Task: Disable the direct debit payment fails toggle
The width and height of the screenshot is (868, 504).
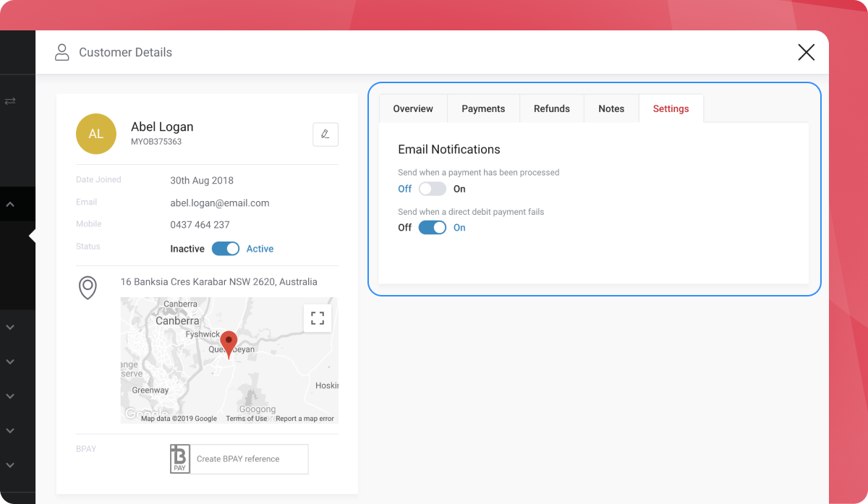Action: click(x=433, y=227)
